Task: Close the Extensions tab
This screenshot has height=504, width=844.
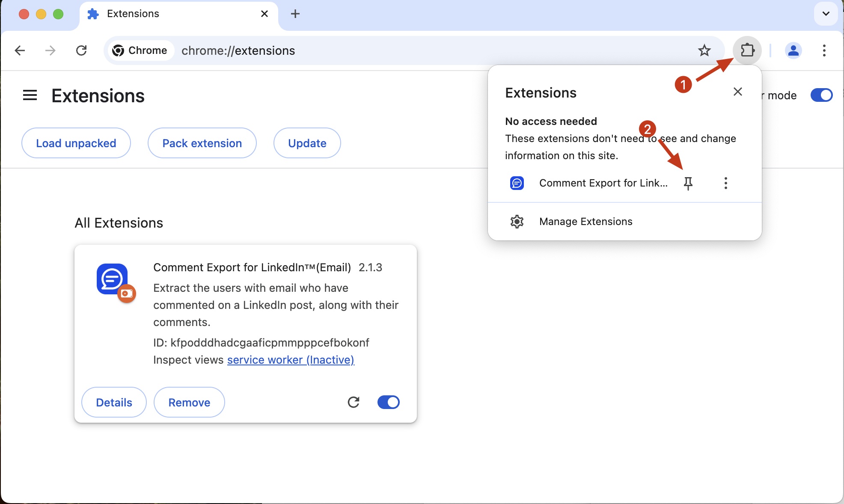Action: [x=264, y=14]
